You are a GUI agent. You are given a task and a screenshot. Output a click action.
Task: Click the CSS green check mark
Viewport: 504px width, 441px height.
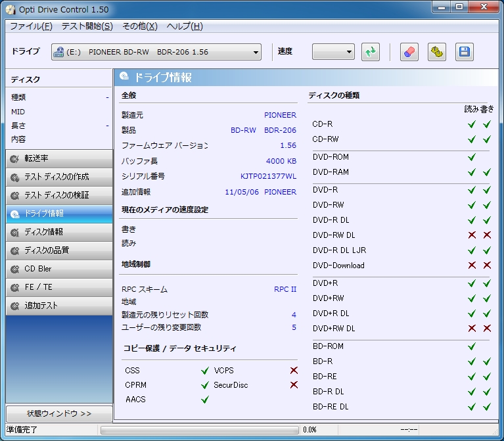point(205,371)
